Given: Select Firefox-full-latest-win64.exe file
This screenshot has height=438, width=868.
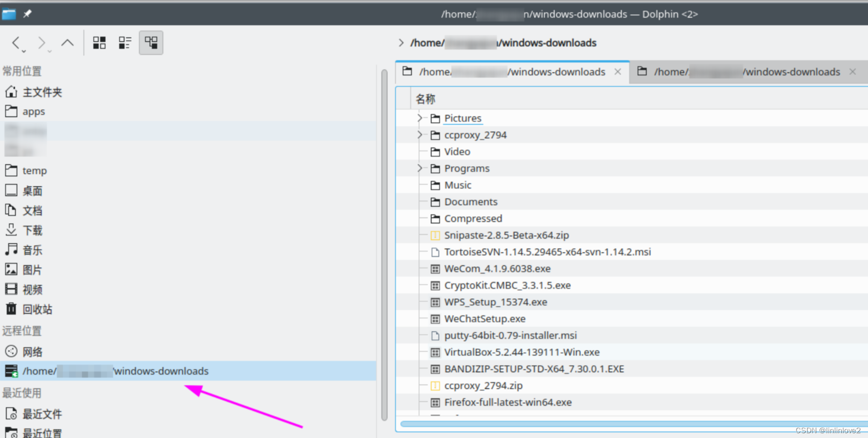Looking at the screenshot, I should click(x=508, y=402).
